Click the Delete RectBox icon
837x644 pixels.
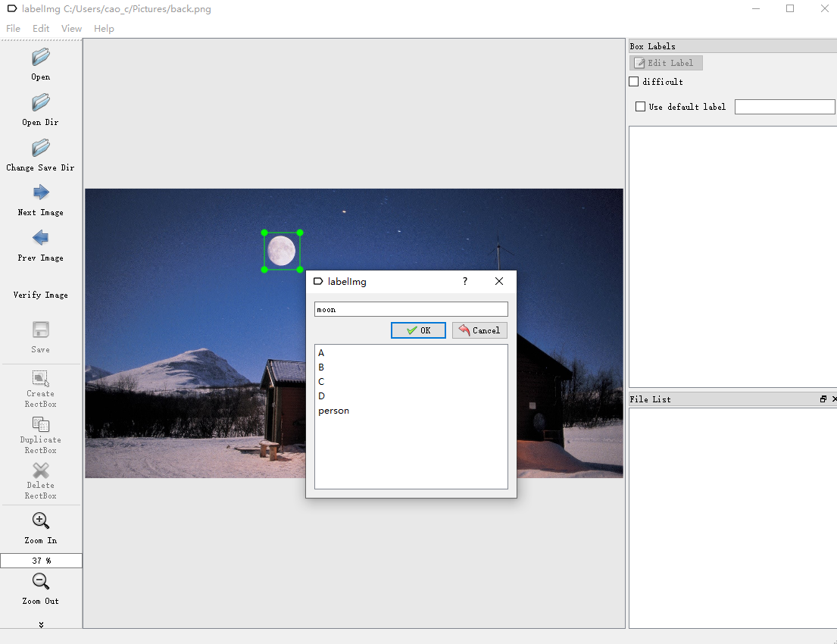(41, 470)
